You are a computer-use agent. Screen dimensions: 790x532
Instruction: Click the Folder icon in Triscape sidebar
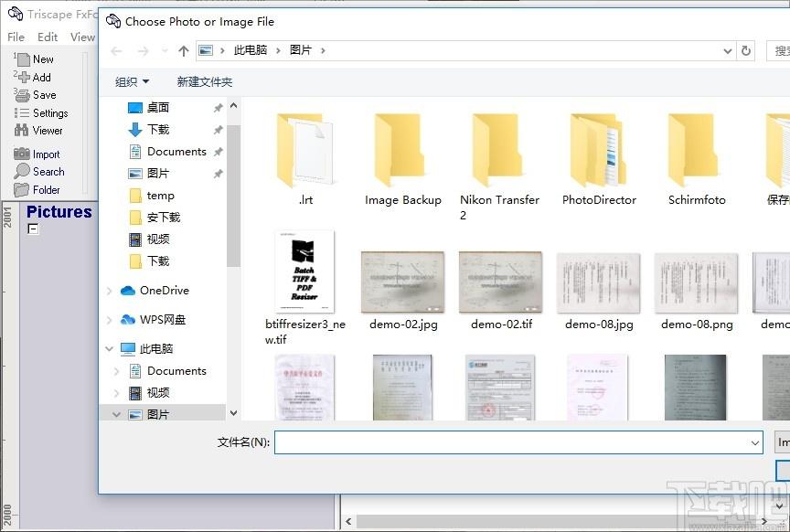22,190
